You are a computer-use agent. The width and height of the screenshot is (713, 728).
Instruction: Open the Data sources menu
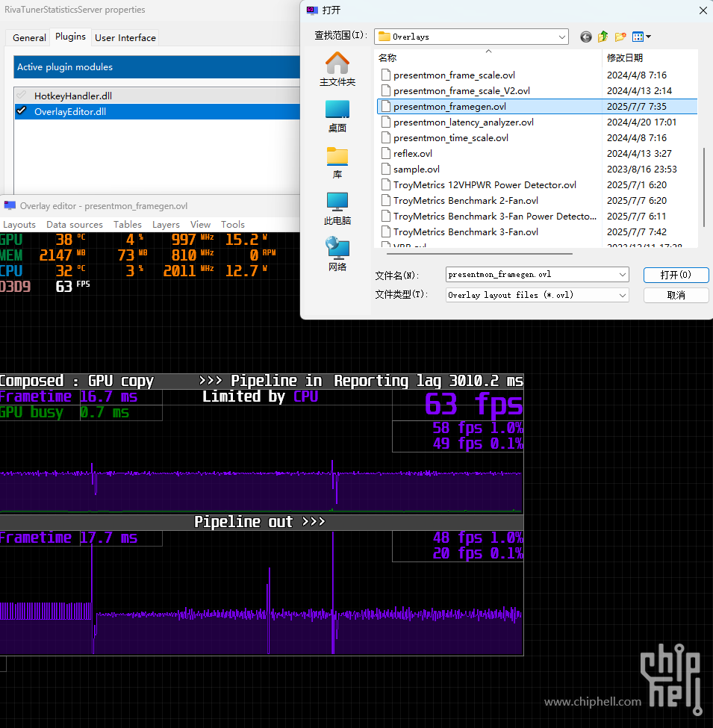[x=75, y=225]
